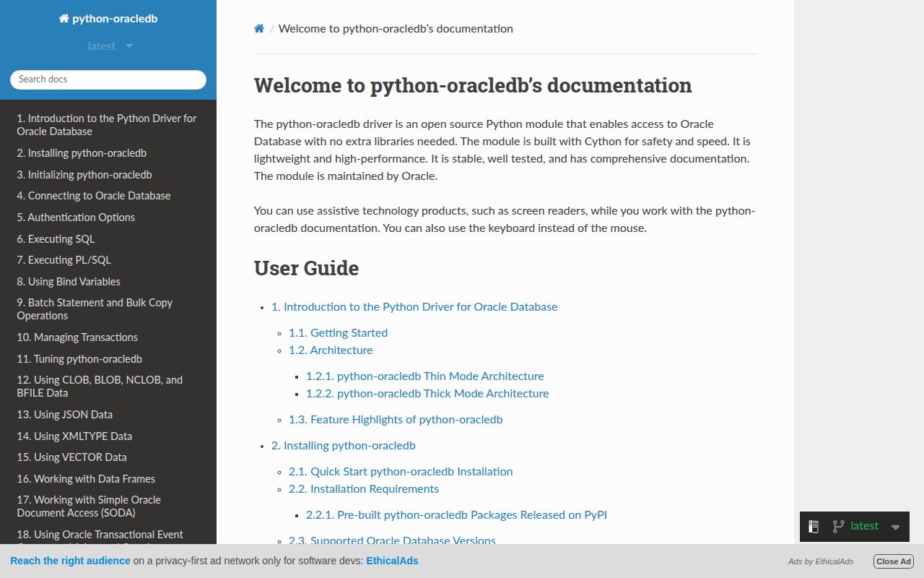Click the Read the Docs book icon in flyout
The image size is (924, 578).
(x=814, y=527)
